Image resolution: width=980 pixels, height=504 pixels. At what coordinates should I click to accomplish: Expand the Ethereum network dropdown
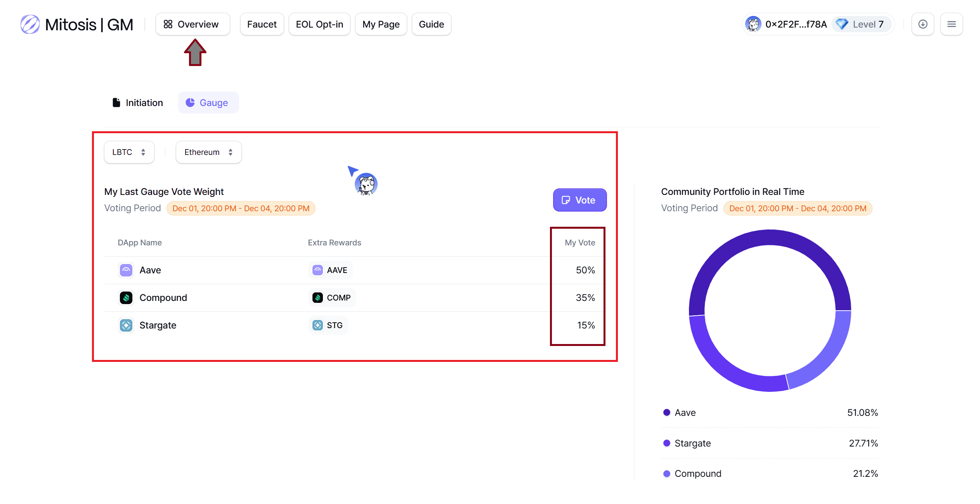209,152
